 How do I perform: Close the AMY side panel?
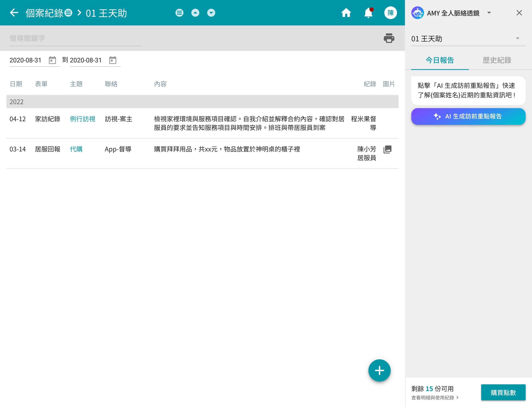tap(519, 13)
